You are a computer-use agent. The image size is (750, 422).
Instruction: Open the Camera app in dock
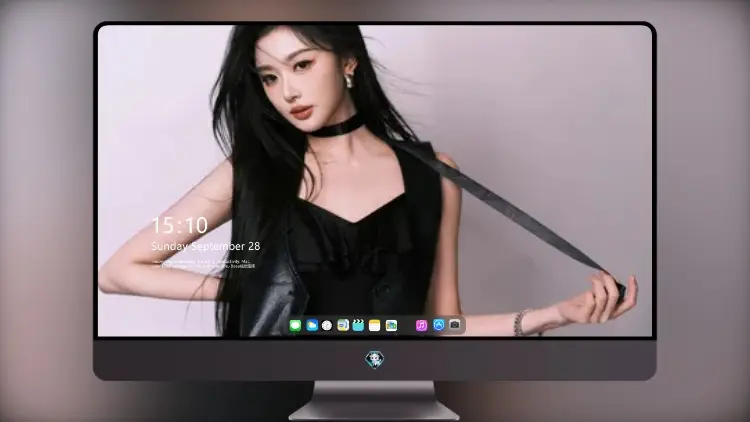(x=455, y=325)
